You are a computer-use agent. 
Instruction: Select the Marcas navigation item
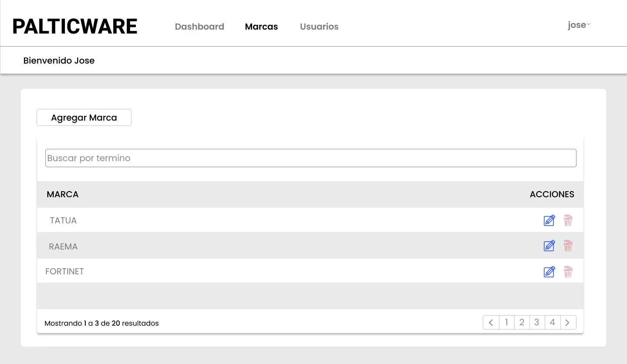point(261,27)
